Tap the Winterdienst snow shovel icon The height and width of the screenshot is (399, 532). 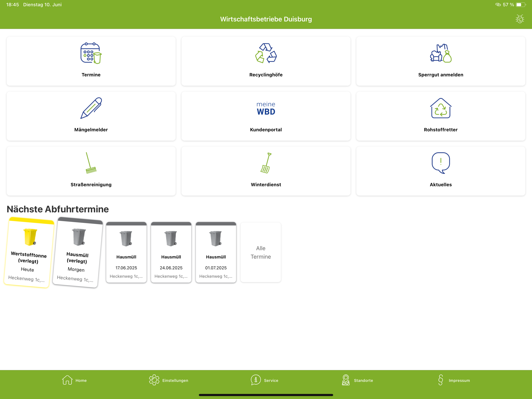click(x=266, y=163)
